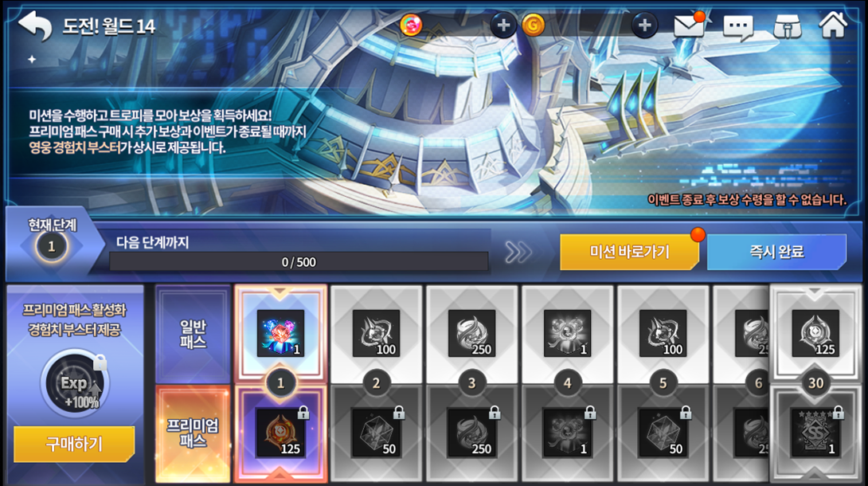The width and height of the screenshot is (868, 486).
Task: Tap the pink gem currency icon
Action: tap(411, 25)
